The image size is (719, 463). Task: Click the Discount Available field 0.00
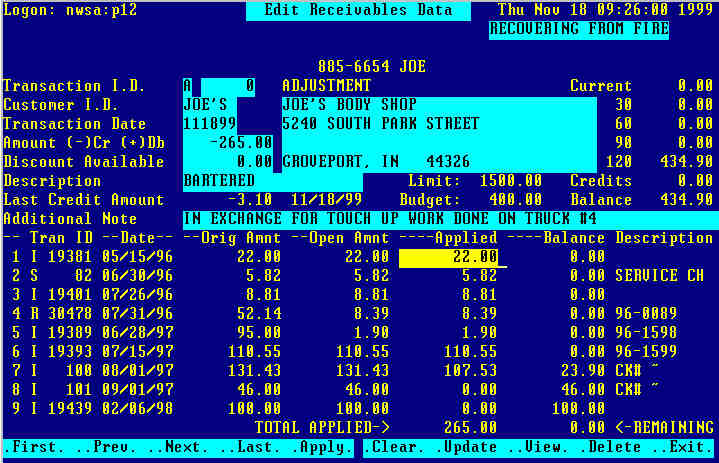228,162
